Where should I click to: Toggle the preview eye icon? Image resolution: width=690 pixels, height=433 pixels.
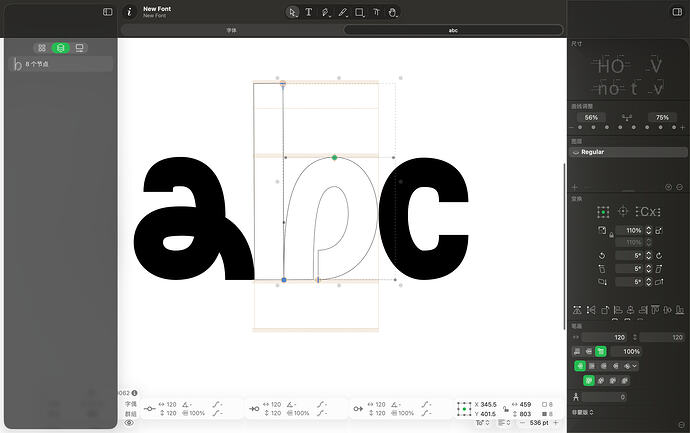pos(129,422)
